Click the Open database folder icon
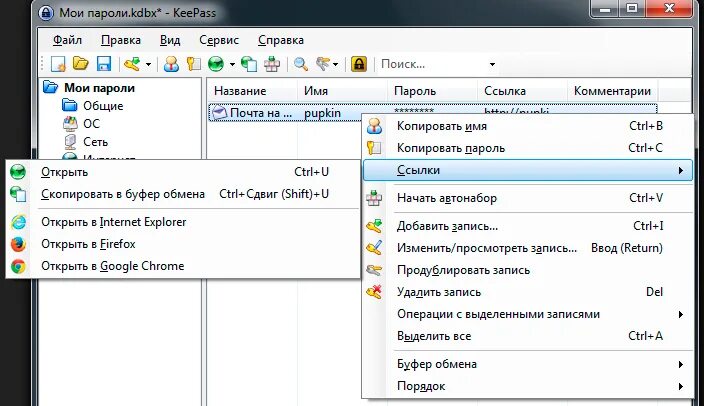The image size is (704, 406). (81, 64)
